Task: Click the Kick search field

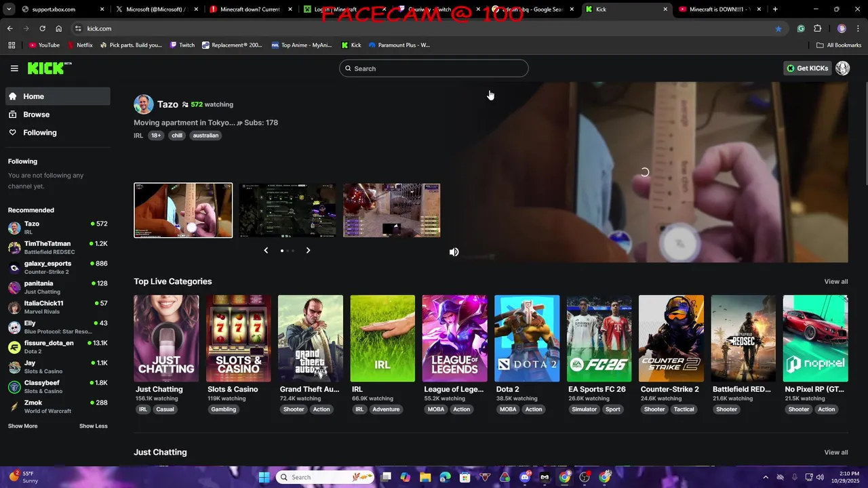Action: (434, 68)
